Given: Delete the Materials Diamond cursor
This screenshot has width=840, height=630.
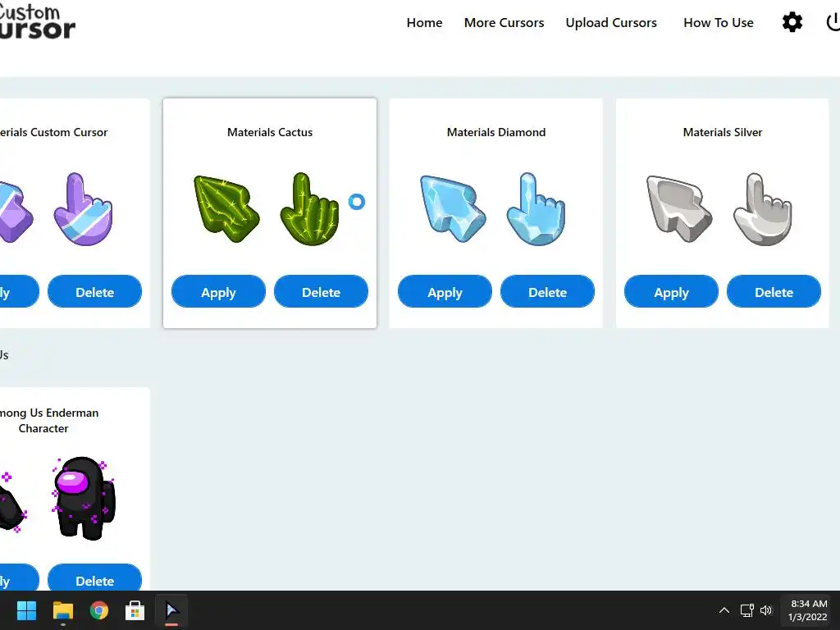Looking at the screenshot, I should point(547,292).
